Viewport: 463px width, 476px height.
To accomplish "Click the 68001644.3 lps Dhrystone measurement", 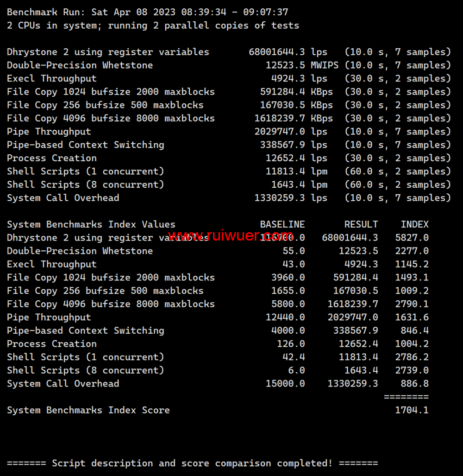I will pyautogui.click(x=288, y=52).
